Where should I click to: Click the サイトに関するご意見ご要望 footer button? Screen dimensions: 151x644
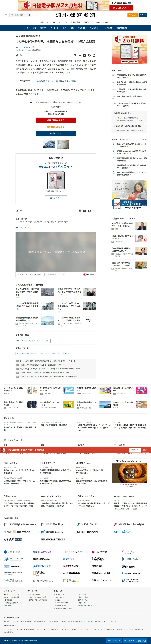[135, 640]
